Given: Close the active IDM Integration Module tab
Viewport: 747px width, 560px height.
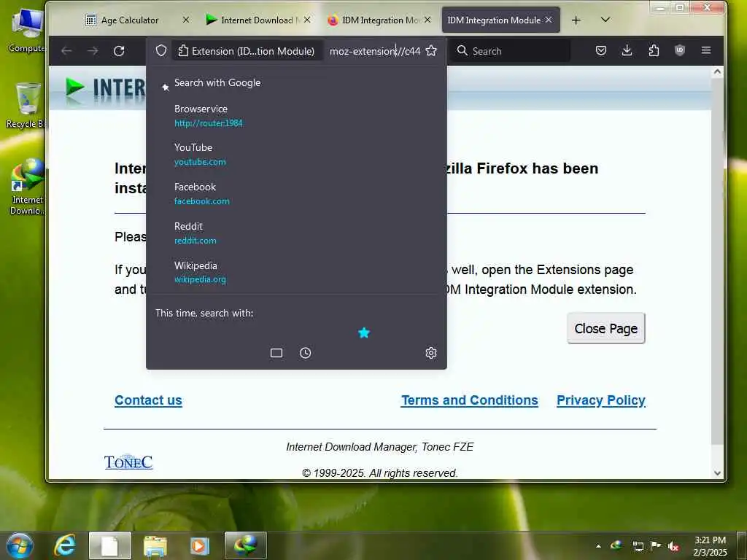Looking at the screenshot, I should coord(549,20).
